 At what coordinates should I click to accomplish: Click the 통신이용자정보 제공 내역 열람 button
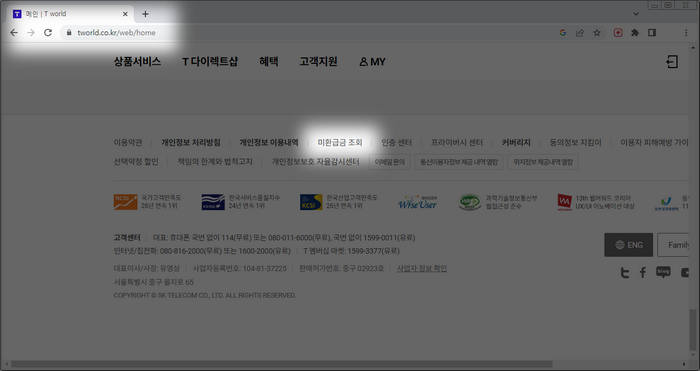point(459,162)
